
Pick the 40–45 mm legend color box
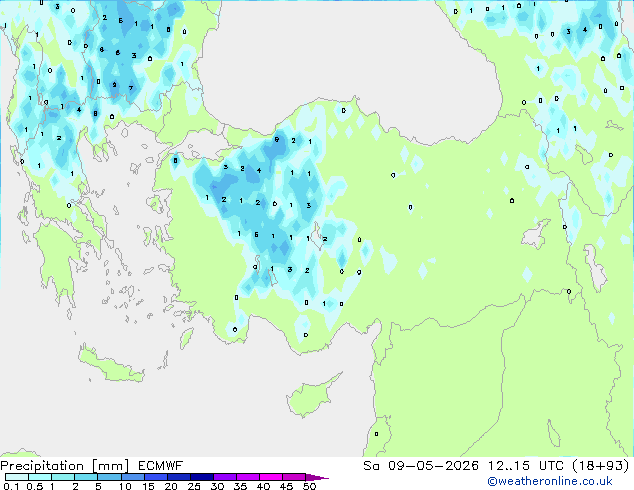(271, 477)
